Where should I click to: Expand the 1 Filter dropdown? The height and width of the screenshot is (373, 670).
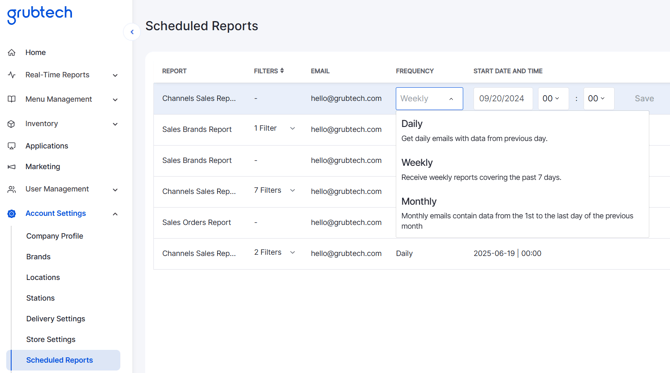(292, 129)
